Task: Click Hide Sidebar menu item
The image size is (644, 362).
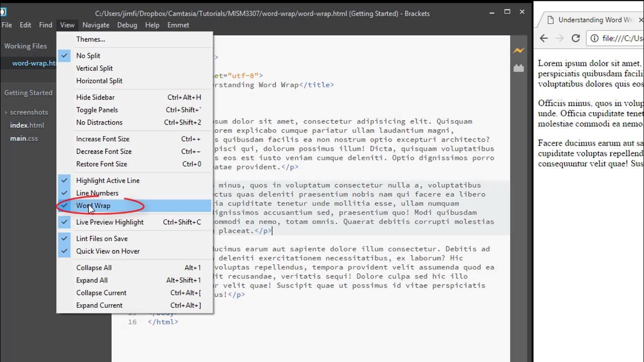Action: pos(134,98)
